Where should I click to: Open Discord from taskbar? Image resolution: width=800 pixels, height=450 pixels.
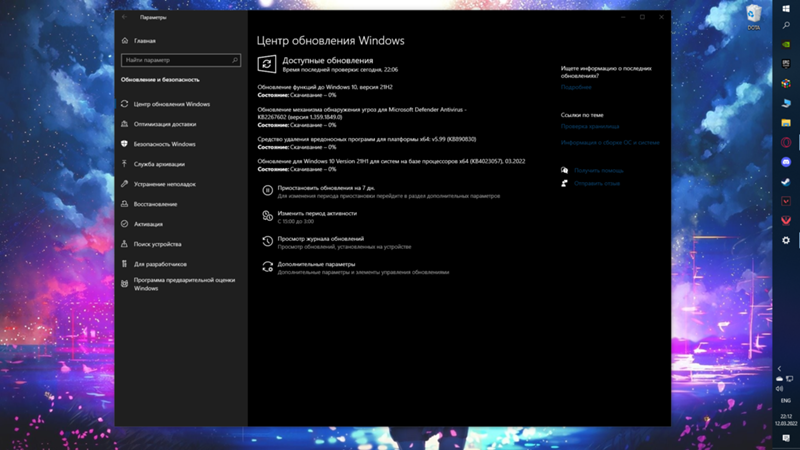786,162
